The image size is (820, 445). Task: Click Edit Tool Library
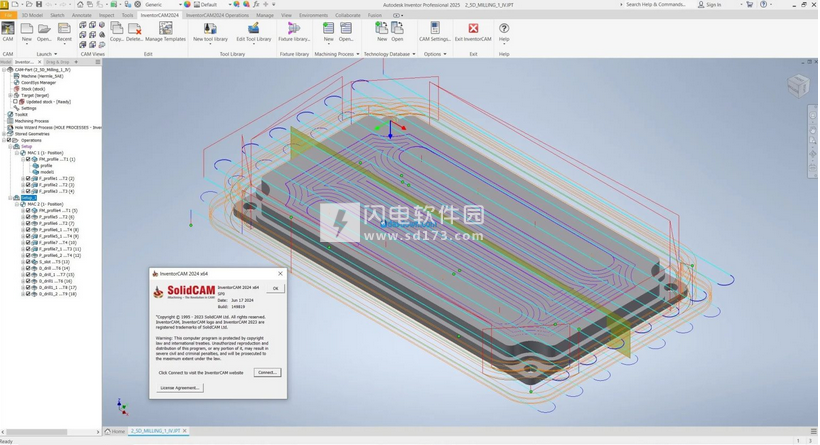254,31
